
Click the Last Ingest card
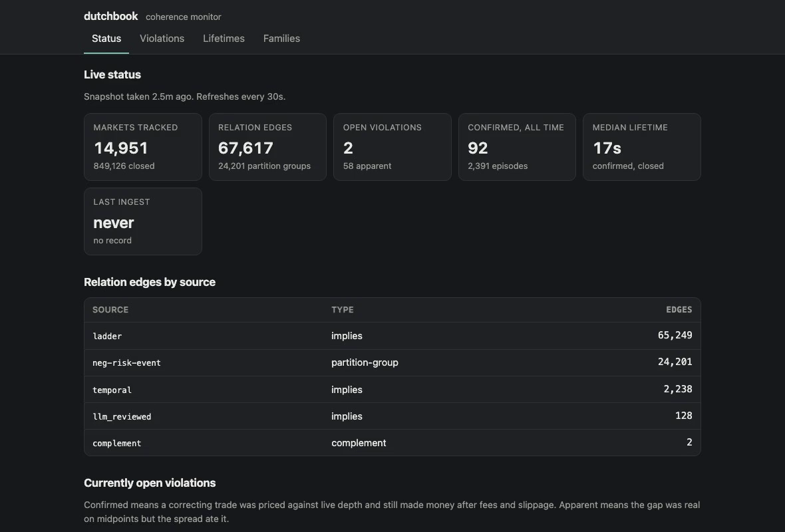[x=142, y=221]
